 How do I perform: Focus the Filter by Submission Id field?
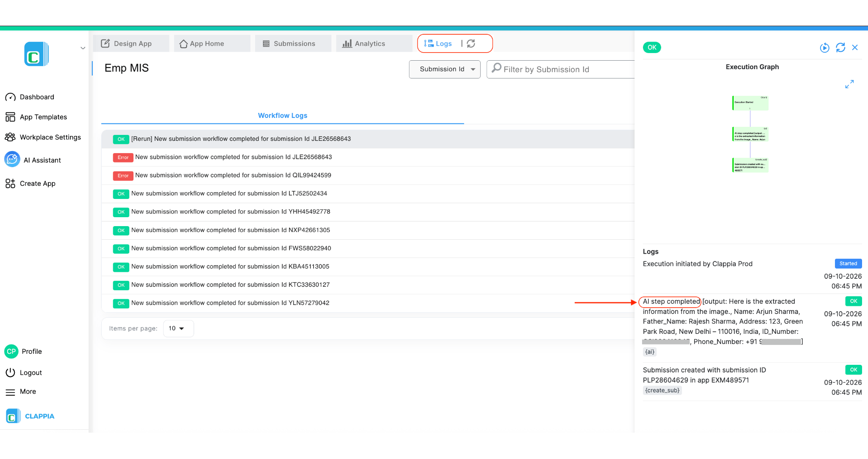562,70
